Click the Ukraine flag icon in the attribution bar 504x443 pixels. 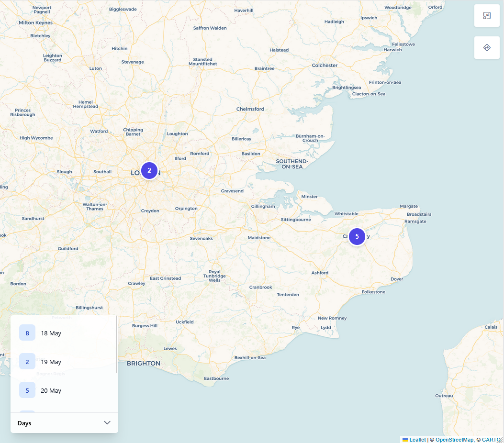(405, 440)
